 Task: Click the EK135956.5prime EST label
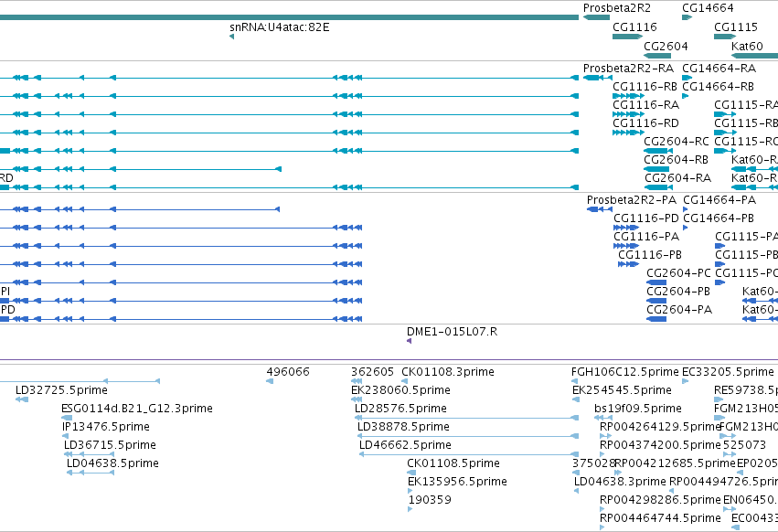click(457, 482)
